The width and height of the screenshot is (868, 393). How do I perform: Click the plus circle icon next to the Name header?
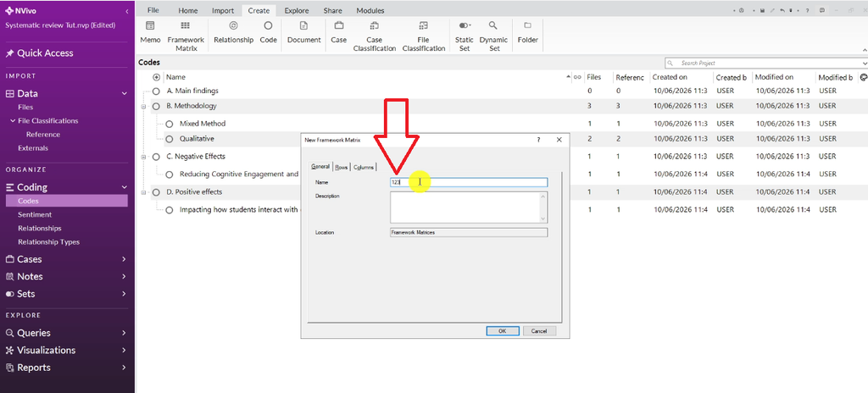pyautogui.click(x=156, y=77)
